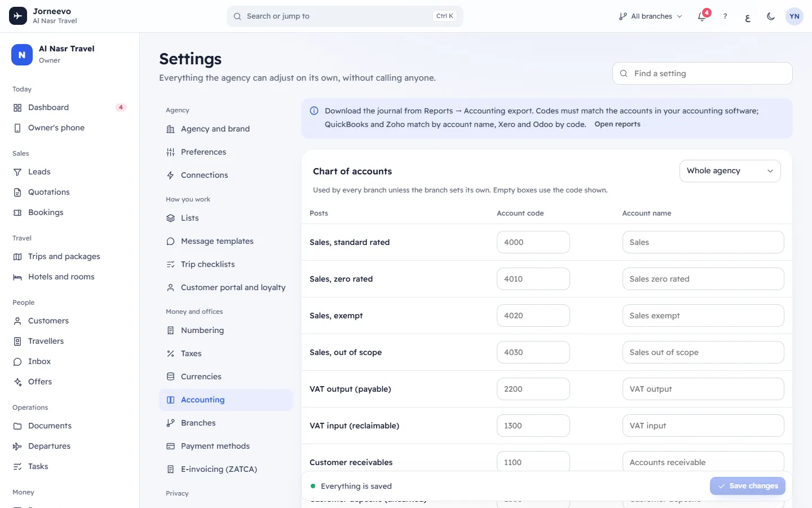Click the Documents folder icon
Screen dimensions: 812x508
pyautogui.click(x=17, y=426)
